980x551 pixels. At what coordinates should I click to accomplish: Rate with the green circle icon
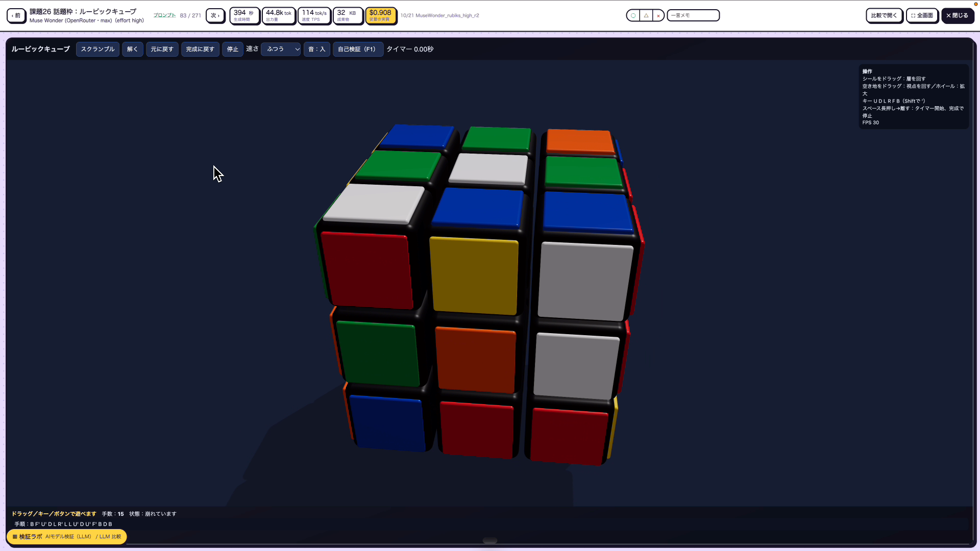pyautogui.click(x=633, y=16)
